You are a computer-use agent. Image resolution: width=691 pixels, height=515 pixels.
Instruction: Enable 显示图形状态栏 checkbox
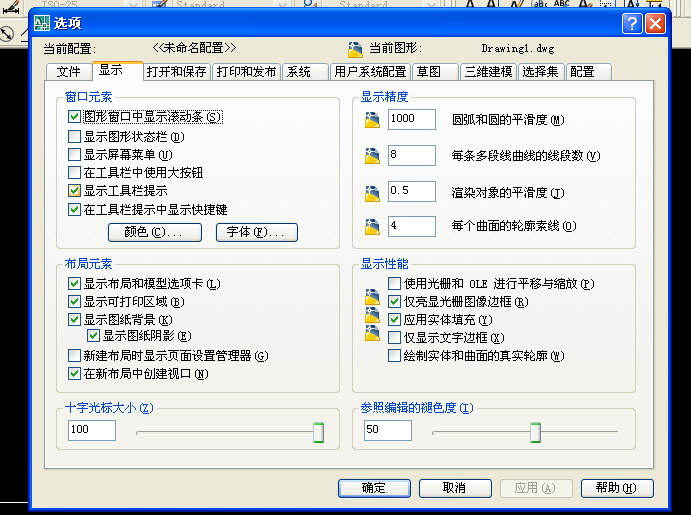pyautogui.click(x=74, y=137)
